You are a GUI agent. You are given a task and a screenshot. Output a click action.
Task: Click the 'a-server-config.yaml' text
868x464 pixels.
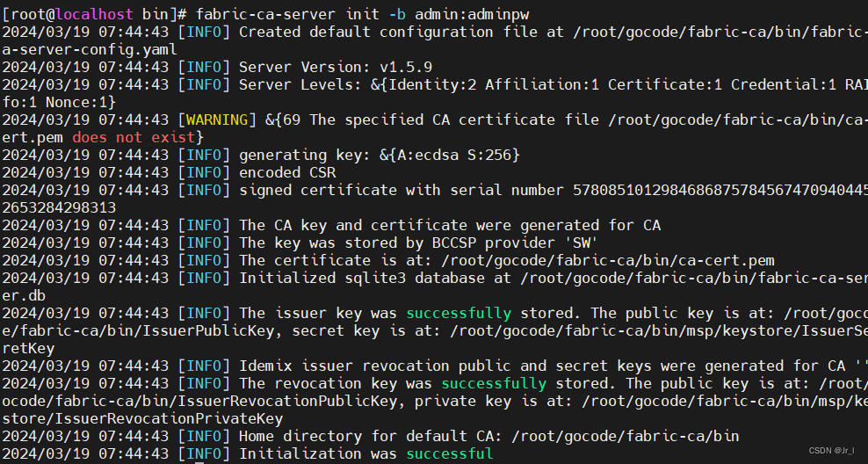click(x=90, y=50)
